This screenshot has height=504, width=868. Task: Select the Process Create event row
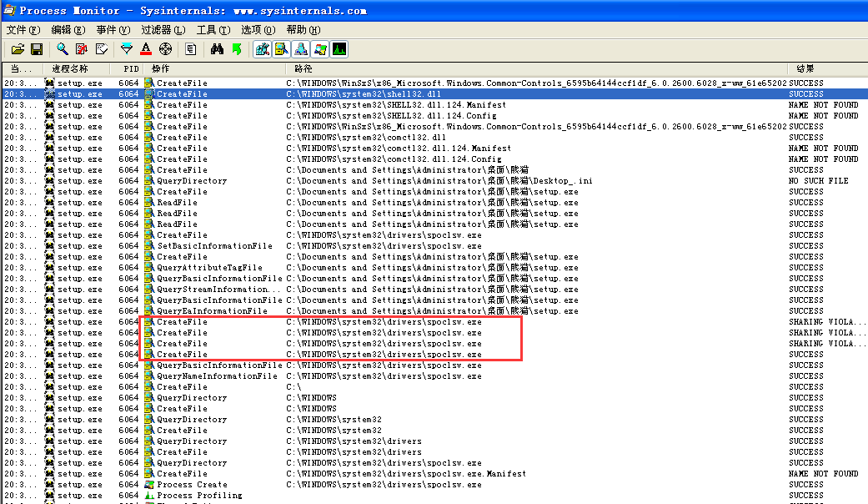(192, 485)
